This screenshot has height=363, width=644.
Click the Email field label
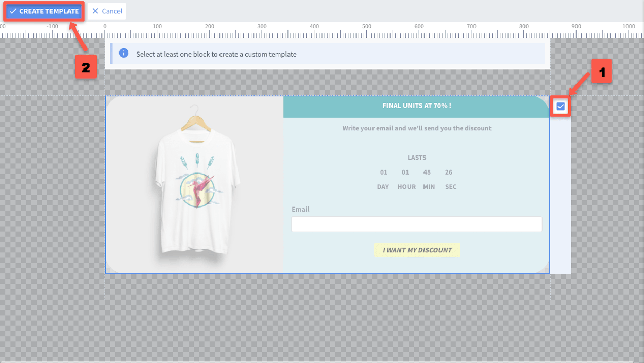300,210
